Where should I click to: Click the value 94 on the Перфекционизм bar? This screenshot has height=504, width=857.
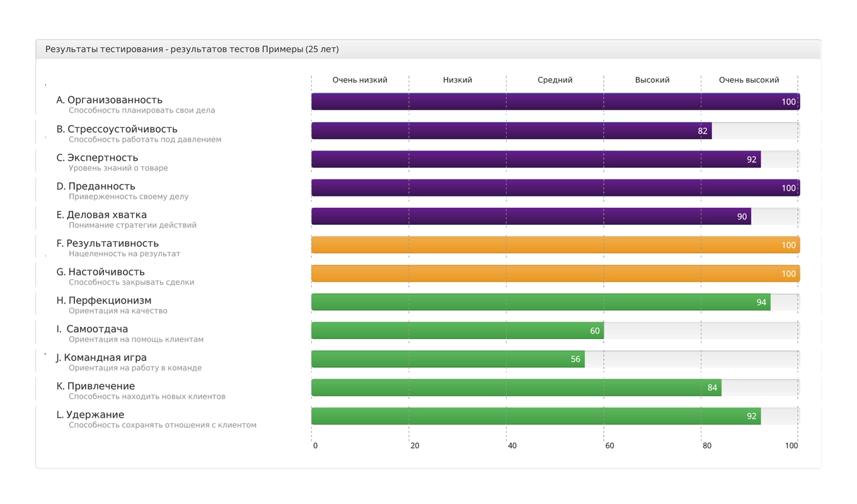click(x=761, y=302)
